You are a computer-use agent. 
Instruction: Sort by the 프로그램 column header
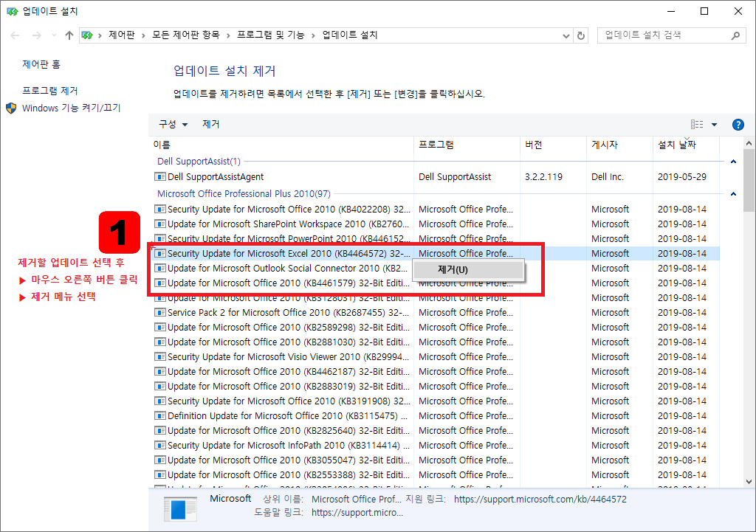coord(467,145)
